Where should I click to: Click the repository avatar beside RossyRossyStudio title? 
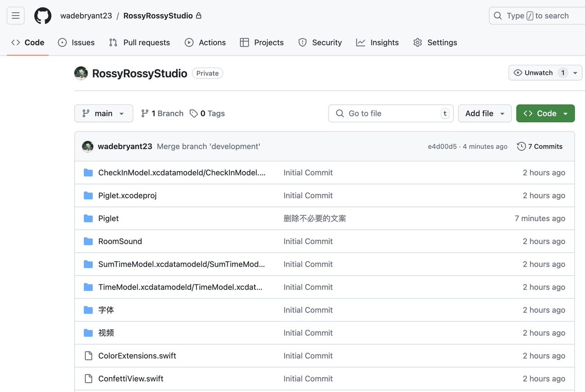(81, 73)
